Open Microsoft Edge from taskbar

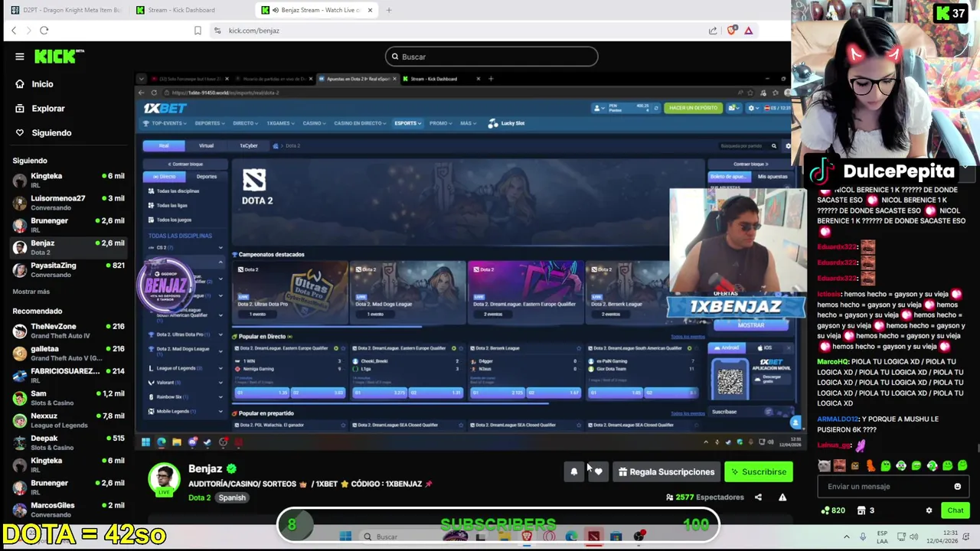[x=571, y=536]
